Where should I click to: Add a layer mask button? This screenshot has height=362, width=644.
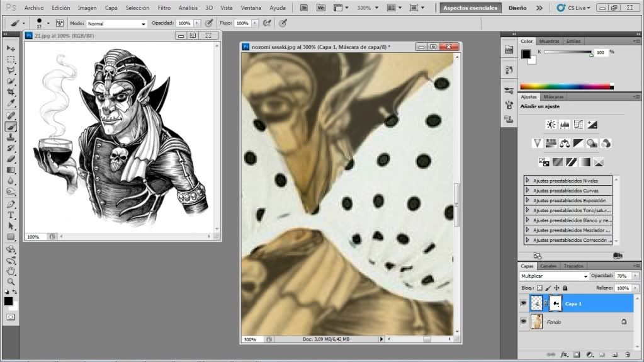pos(577,354)
